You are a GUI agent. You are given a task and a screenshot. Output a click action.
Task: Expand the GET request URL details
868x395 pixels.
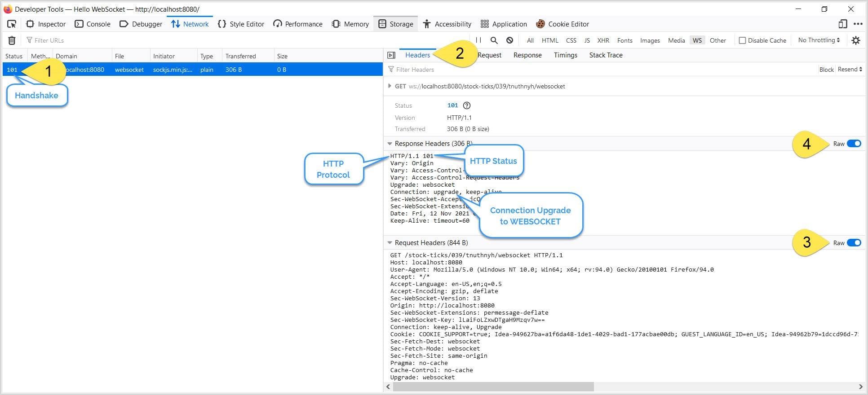[x=390, y=86]
